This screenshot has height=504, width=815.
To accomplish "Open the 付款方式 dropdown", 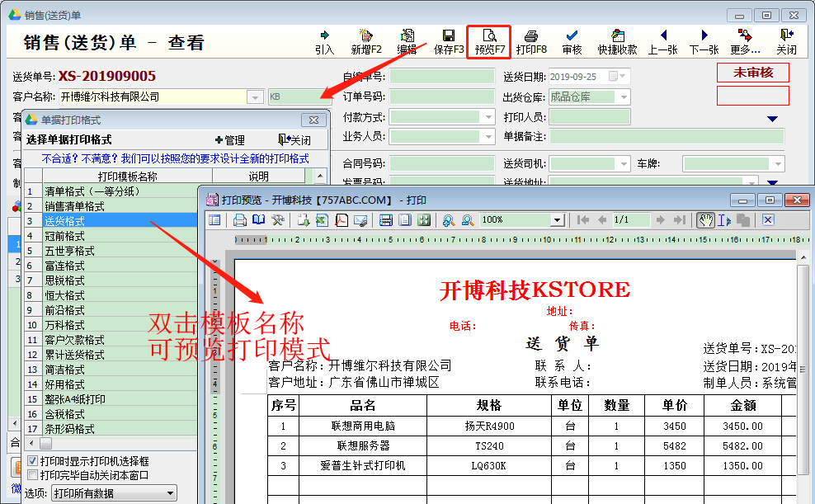I will click(488, 117).
